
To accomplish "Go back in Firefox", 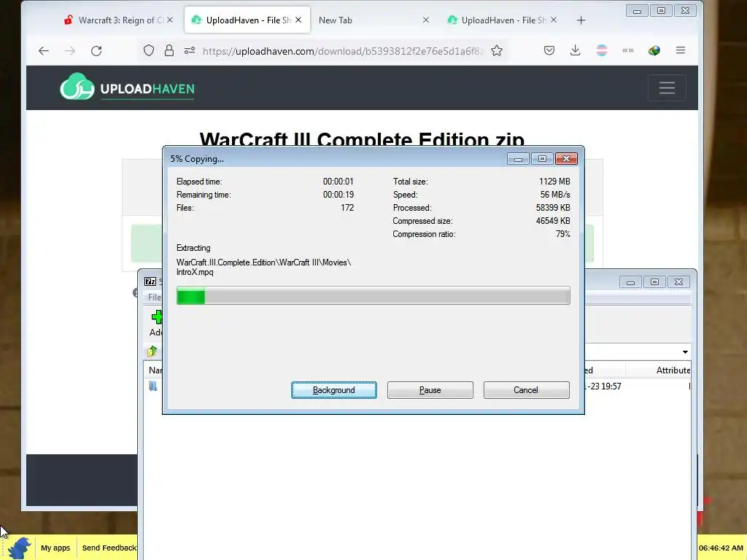I will [x=44, y=51].
